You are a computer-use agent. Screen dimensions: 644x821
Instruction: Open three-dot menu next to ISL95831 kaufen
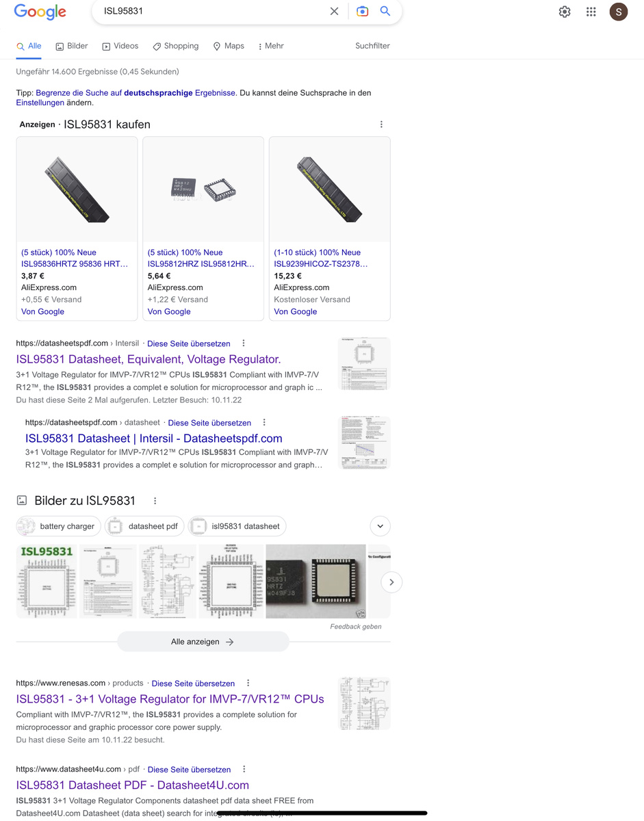click(x=381, y=125)
